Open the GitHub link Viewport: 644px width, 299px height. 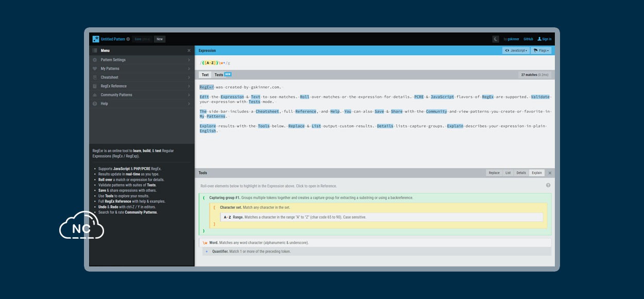click(x=528, y=39)
